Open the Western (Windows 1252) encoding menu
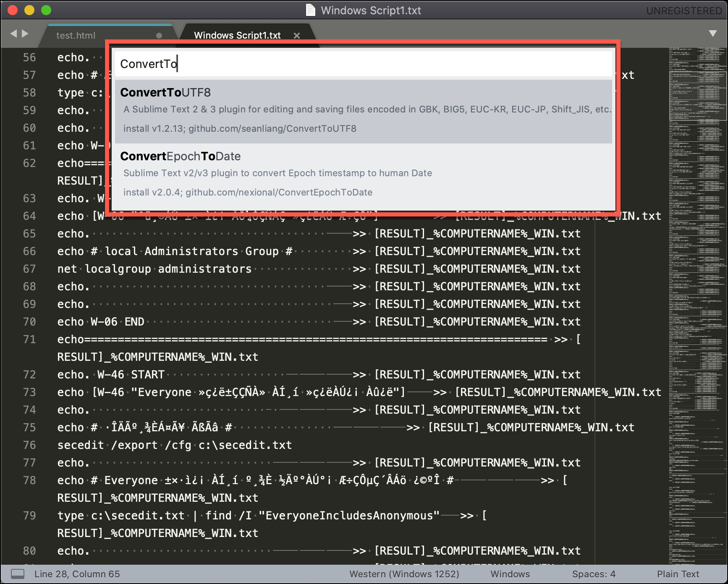The image size is (728, 584). coord(404,574)
